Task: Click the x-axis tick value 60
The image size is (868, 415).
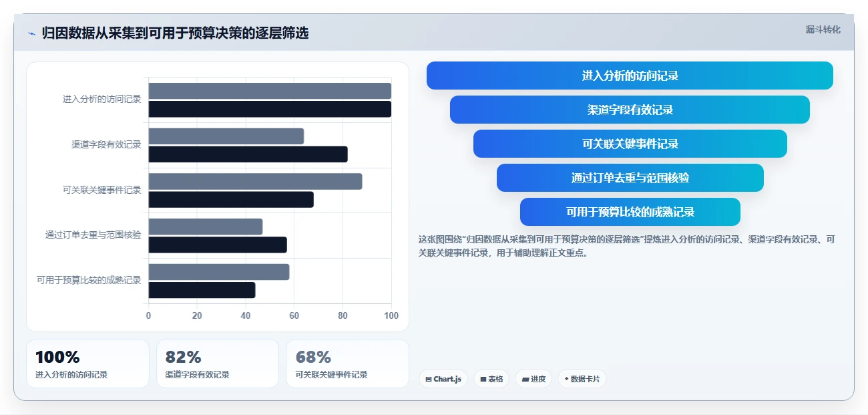Action: pos(294,315)
